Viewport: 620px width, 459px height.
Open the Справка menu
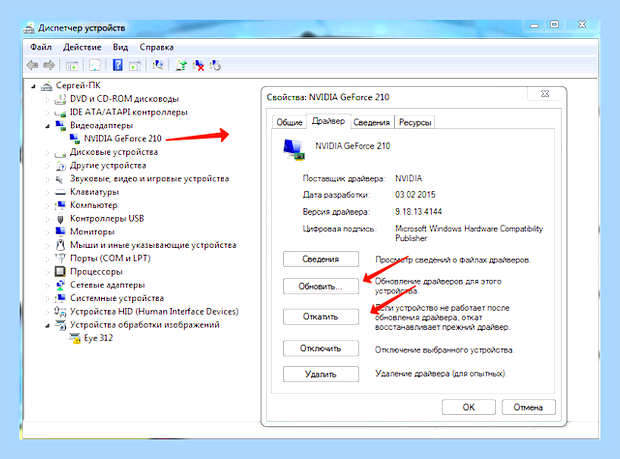(x=157, y=47)
